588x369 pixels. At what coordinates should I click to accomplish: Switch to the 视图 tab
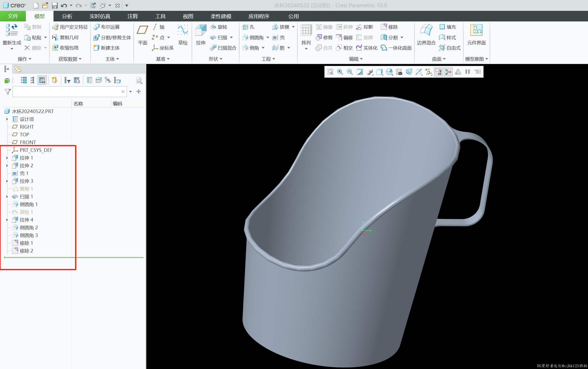(x=188, y=16)
